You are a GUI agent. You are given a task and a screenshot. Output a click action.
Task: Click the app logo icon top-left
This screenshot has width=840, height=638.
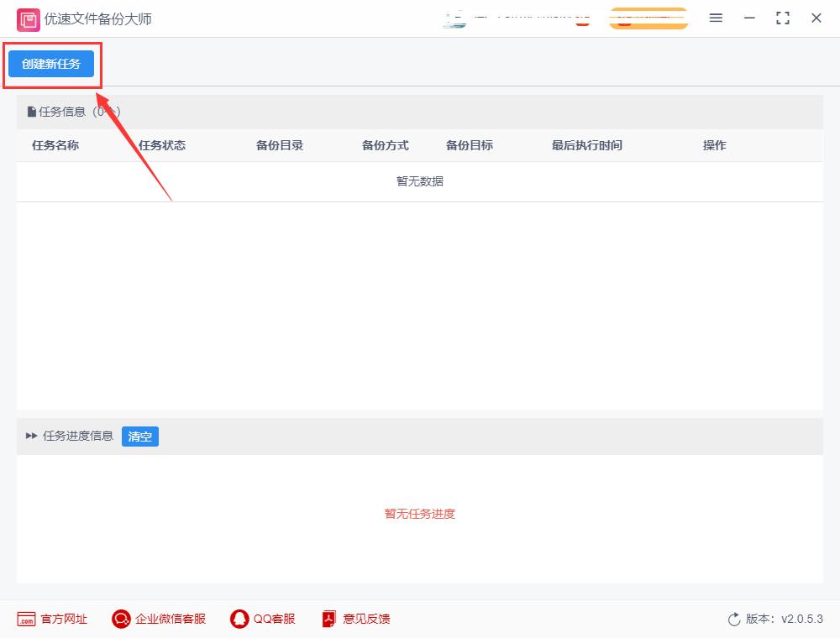click(x=29, y=18)
